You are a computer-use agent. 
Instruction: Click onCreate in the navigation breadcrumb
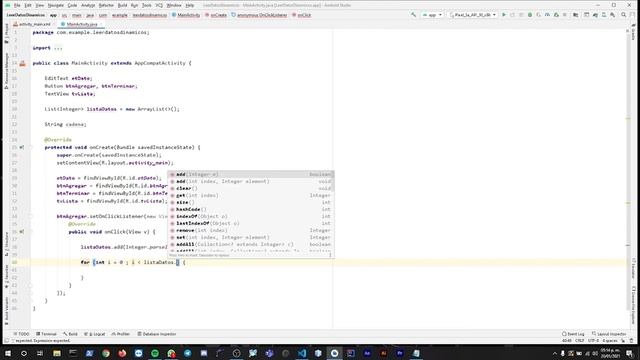coord(216,15)
